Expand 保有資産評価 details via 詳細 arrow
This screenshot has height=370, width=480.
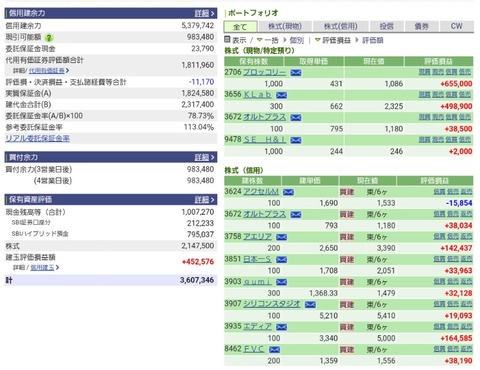tap(205, 199)
